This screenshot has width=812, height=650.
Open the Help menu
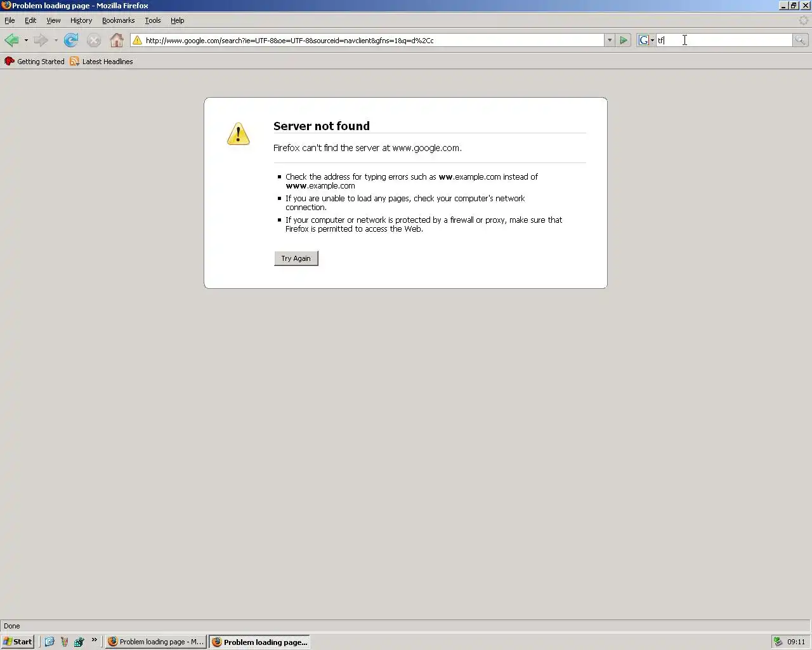[x=177, y=20]
